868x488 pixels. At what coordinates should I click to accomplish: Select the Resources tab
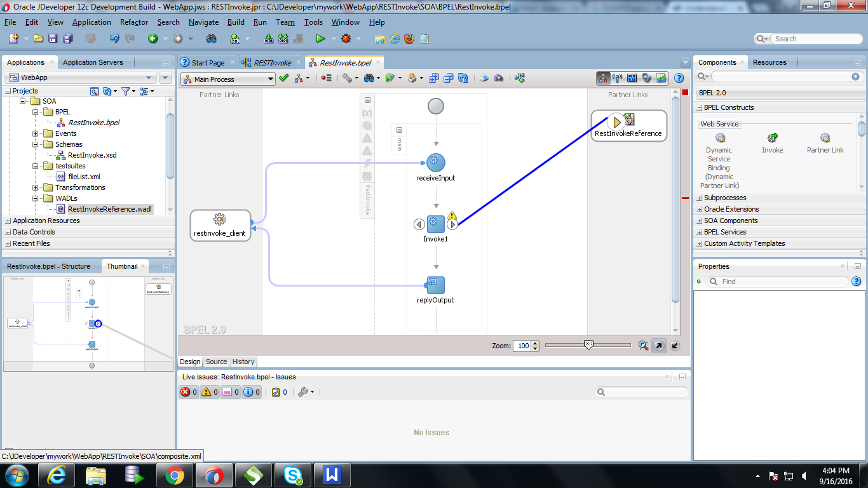[x=770, y=62]
